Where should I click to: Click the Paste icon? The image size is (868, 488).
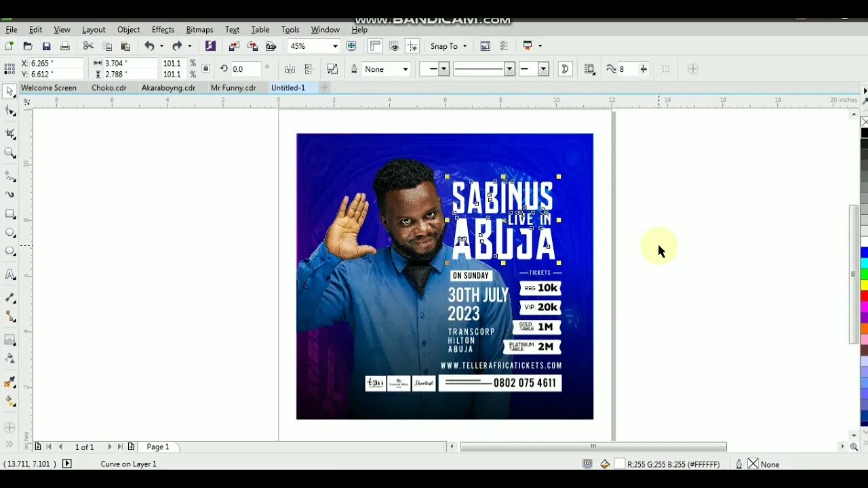[125, 46]
